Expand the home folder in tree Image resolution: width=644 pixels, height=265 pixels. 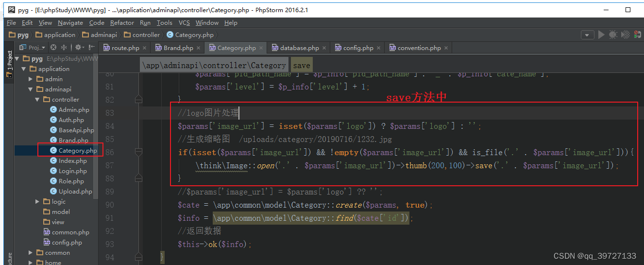point(31,263)
